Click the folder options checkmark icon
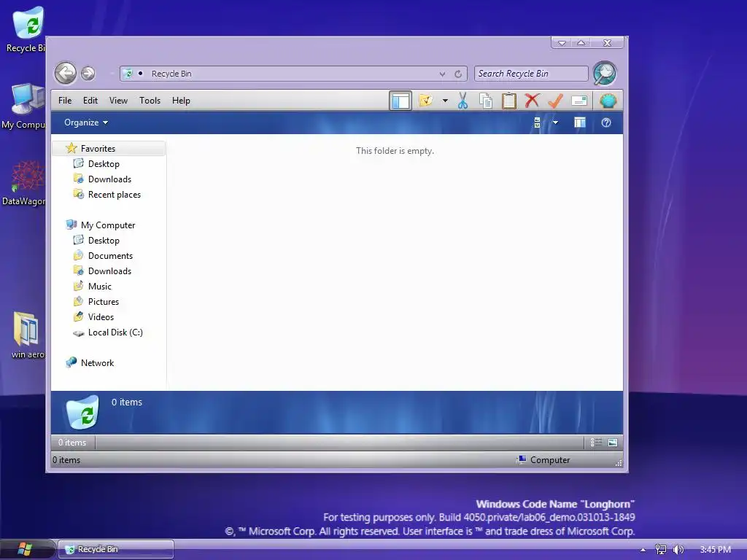747x560 pixels. tap(426, 101)
